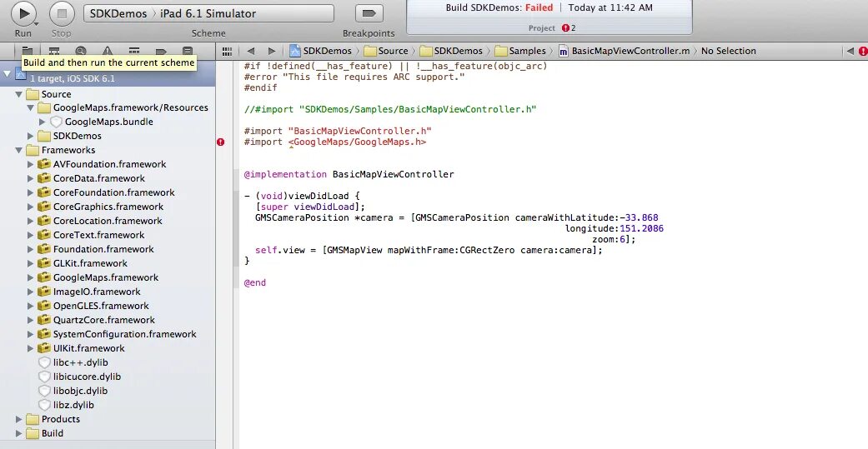The image size is (868, 449).
Task: Click the Source folder in jump bar
Action: (386, 51)
